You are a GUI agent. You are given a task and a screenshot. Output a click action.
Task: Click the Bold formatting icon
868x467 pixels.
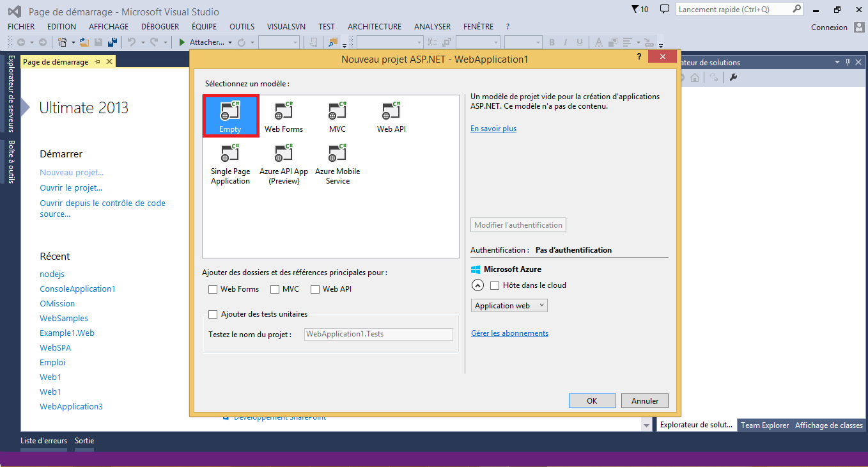(x=552, y=42)
